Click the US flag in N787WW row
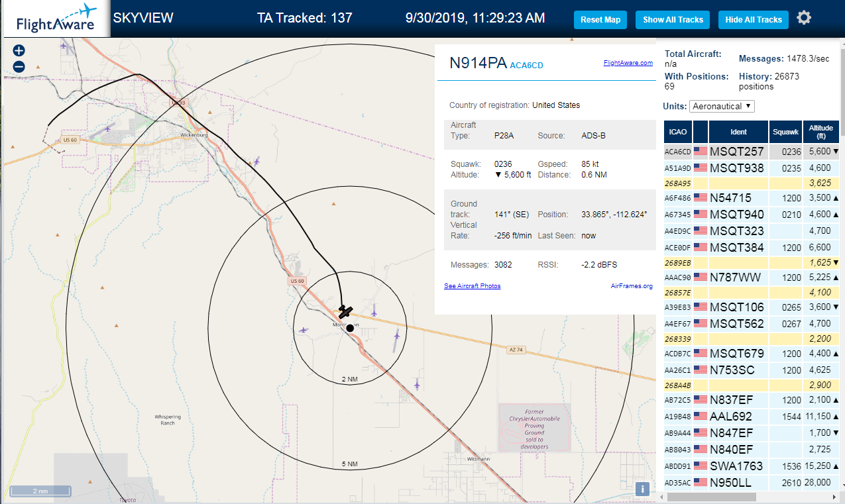This screenshot has height=504, width=845. [700, 277]
